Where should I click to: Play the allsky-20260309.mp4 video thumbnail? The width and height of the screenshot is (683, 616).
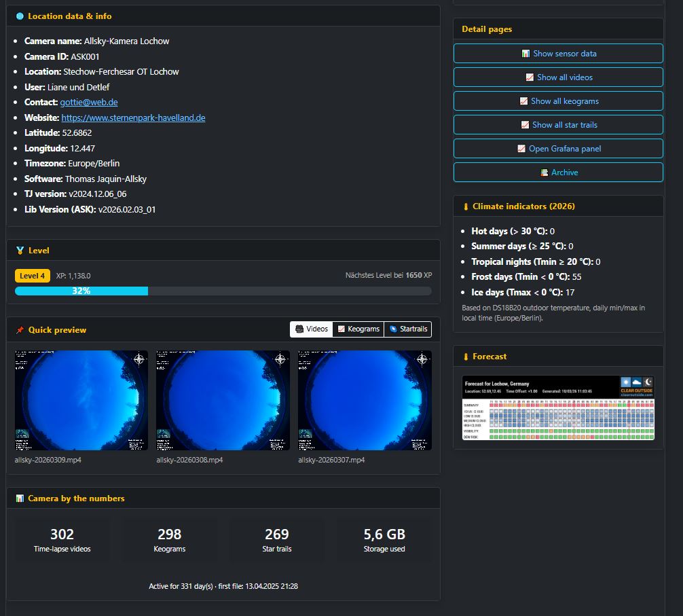tap(81, 400)
